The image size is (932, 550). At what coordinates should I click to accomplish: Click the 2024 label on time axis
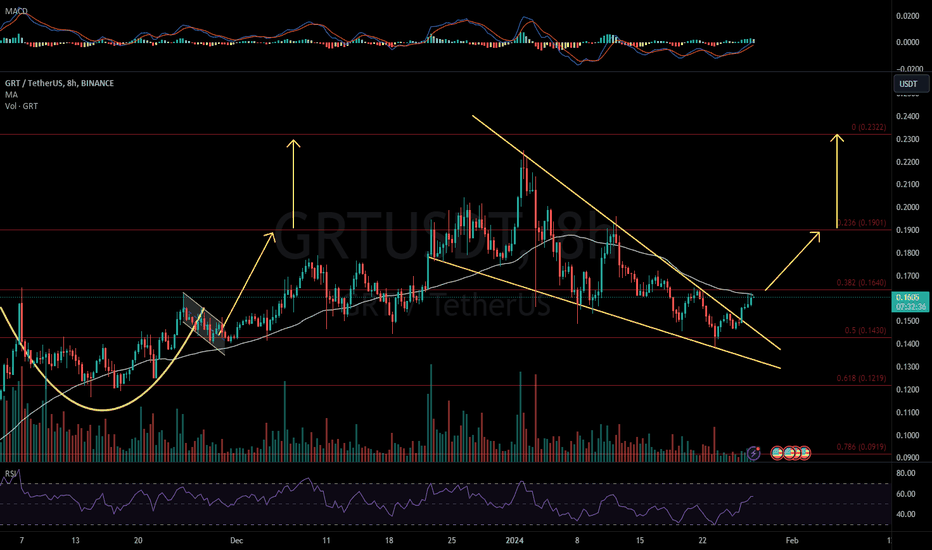(x=514, y=540)
